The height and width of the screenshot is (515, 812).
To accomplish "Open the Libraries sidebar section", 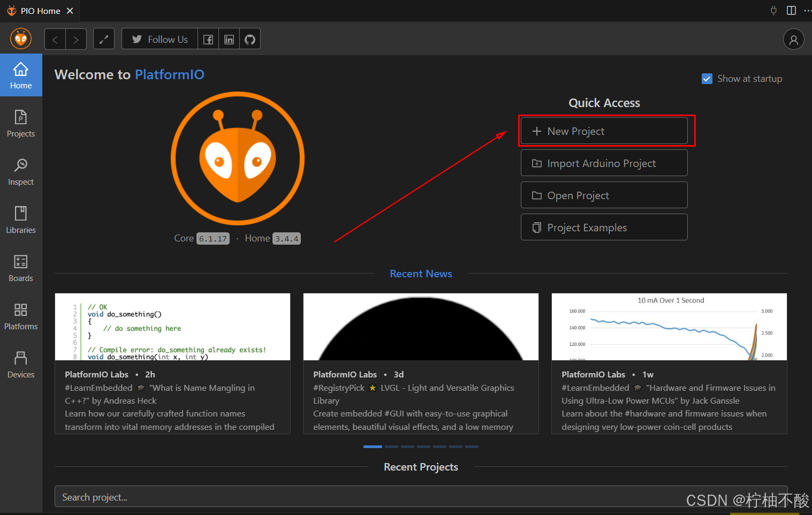I will 21,220.
